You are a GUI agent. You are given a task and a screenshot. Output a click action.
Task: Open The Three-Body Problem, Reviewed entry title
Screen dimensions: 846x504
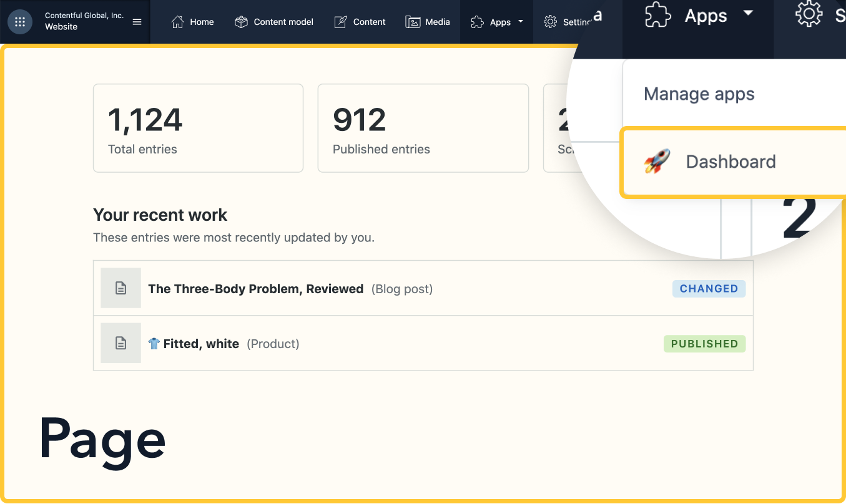coord(255,289)
